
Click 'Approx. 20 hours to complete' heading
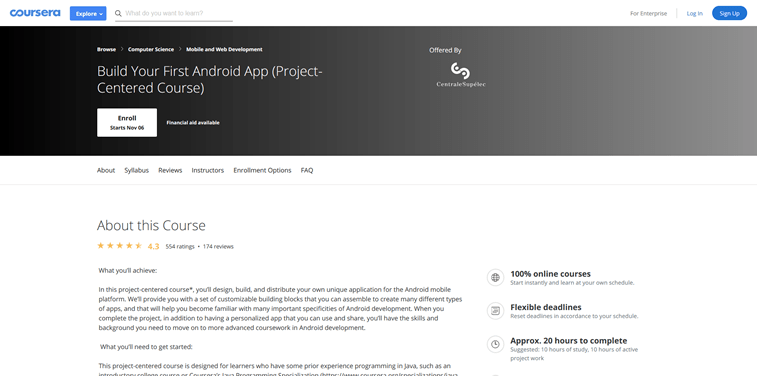click(x=569, y=341)
